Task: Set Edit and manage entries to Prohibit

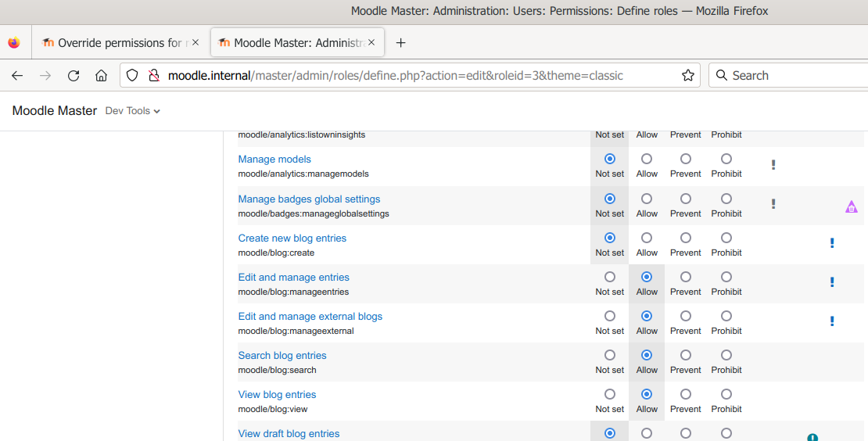Action: click(x=726, y=277)
